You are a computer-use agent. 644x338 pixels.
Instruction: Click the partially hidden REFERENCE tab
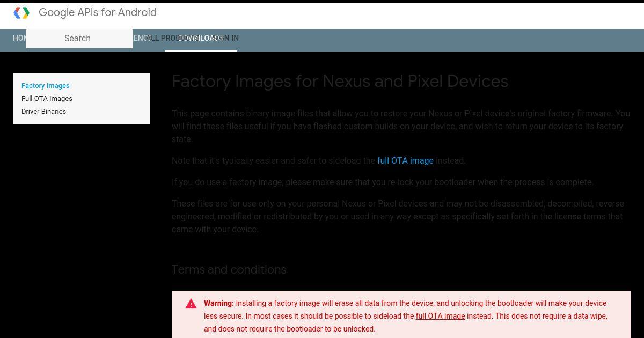142,38
